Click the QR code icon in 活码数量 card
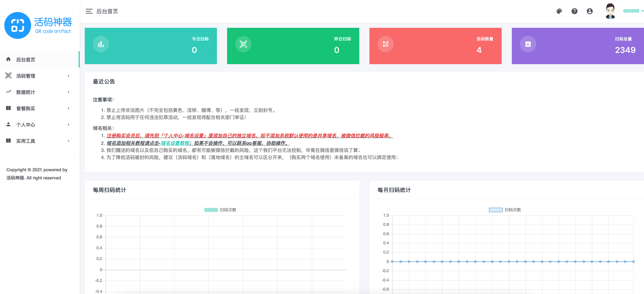This screenshot has width=644, height=294. tap(386, 44)
